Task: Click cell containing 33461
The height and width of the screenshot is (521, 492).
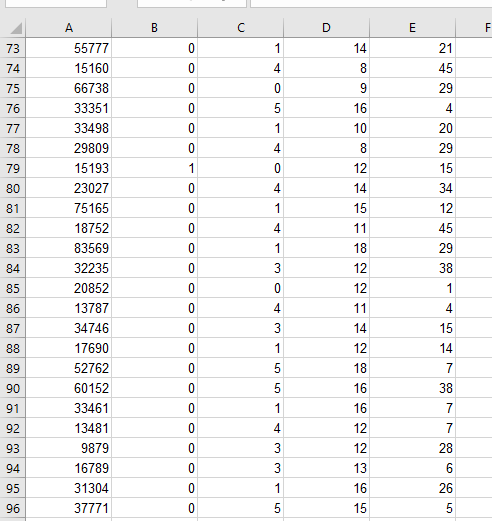Action: [x=69, y=408]
